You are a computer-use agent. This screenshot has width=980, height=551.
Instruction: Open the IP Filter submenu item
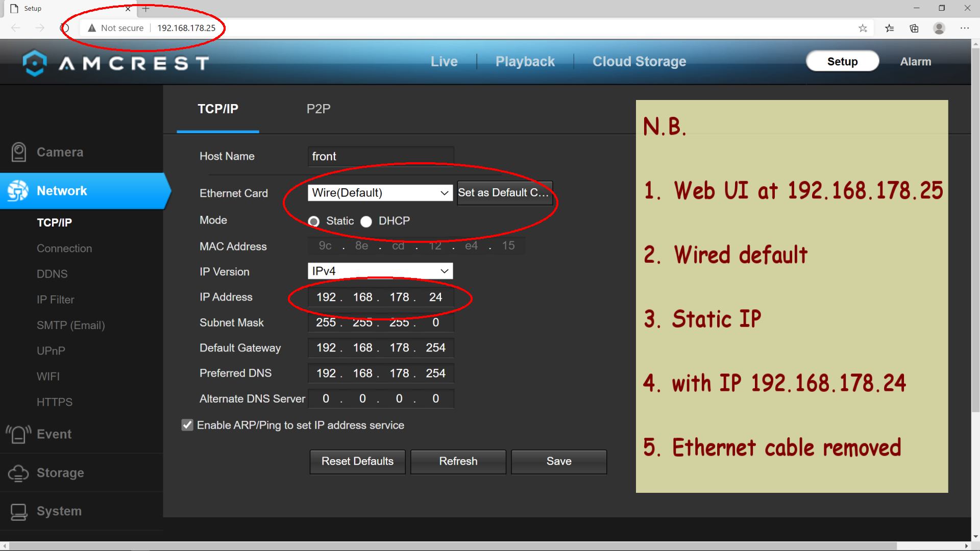[x=56, y=299]
